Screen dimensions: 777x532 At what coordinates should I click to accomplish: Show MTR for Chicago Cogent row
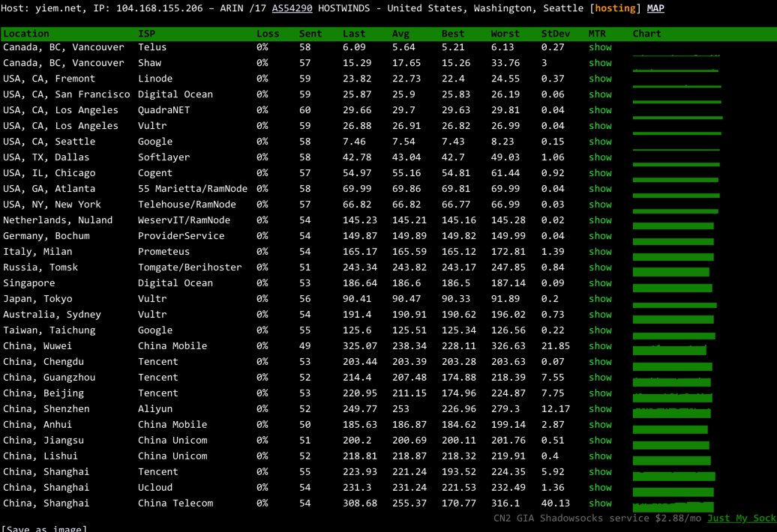click(600, 173)
